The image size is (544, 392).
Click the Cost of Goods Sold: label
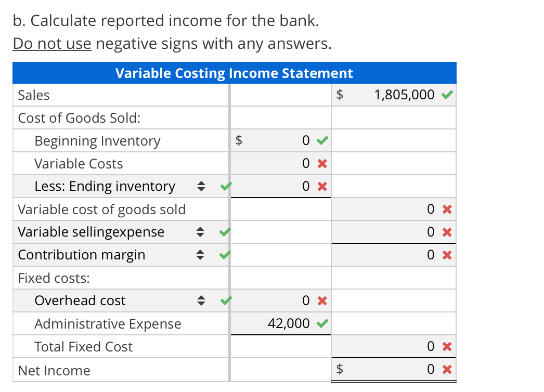pyautogui.click(x=79, y=118)
